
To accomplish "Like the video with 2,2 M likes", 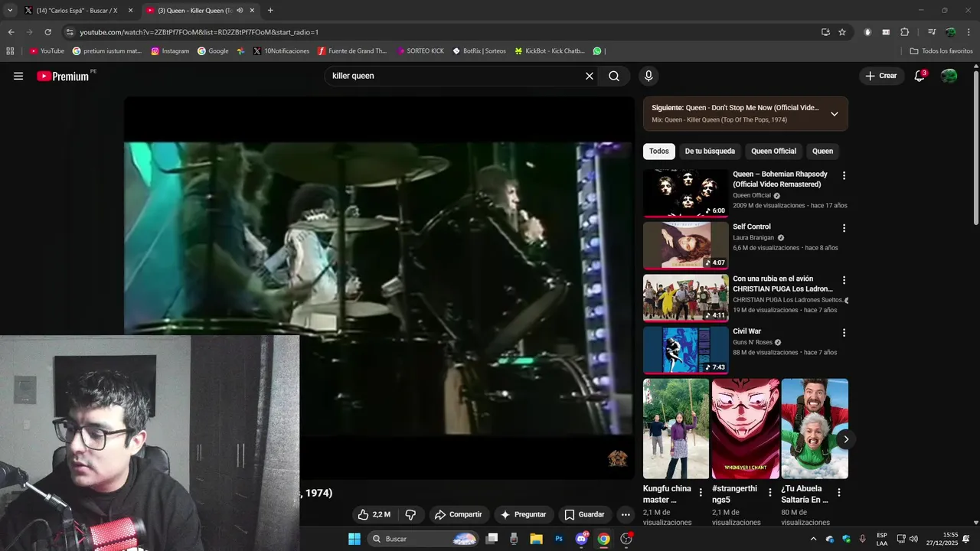I will pos(374,514).
